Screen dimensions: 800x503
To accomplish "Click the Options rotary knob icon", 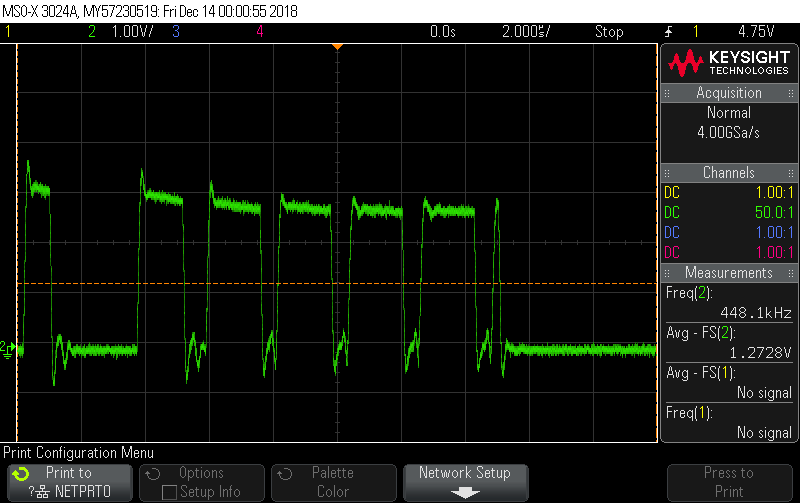I will [153, 474].
